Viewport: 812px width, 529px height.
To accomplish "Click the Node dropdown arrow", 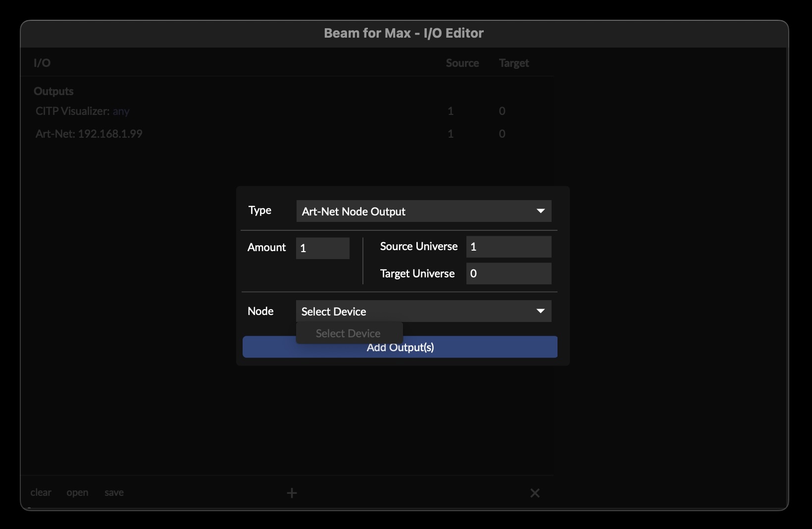I will 540,311.
